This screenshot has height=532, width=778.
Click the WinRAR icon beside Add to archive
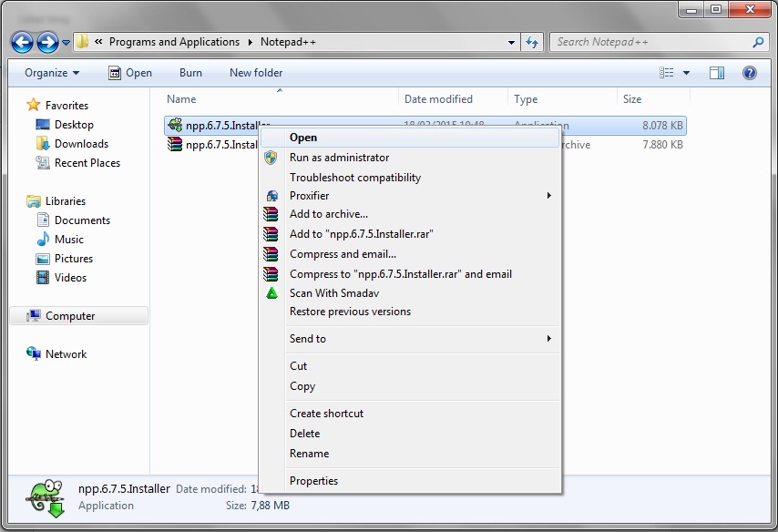pyautogui.click(x=271, y=214)
